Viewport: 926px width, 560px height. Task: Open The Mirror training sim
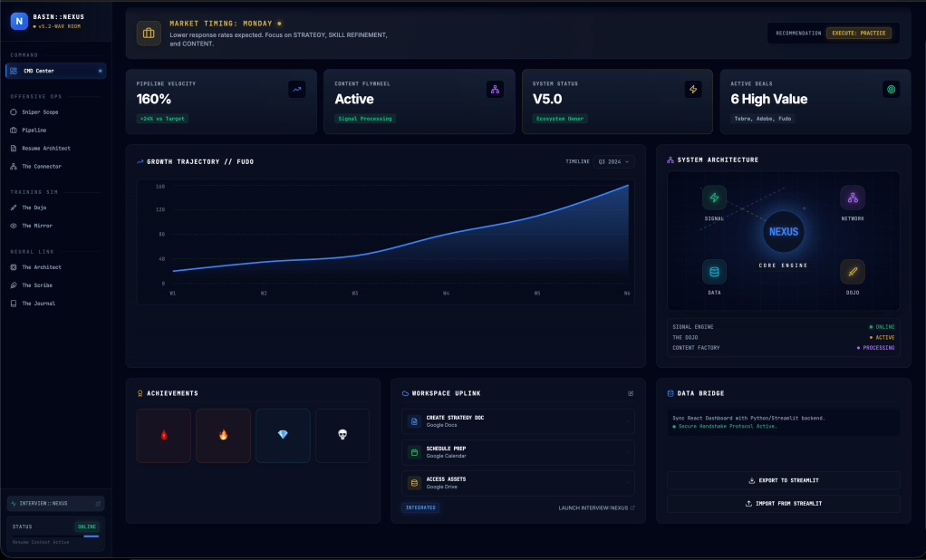click(x=37, y=226)
